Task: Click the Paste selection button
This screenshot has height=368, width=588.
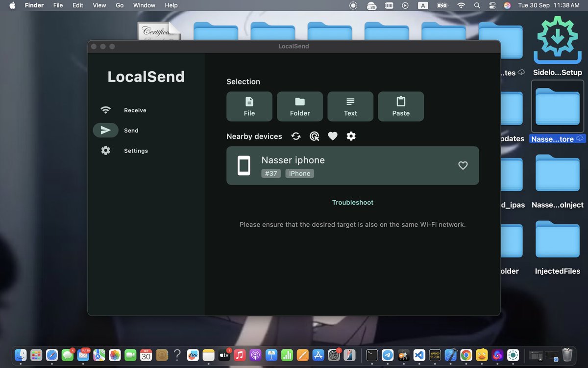Action: tap(401, 106)
